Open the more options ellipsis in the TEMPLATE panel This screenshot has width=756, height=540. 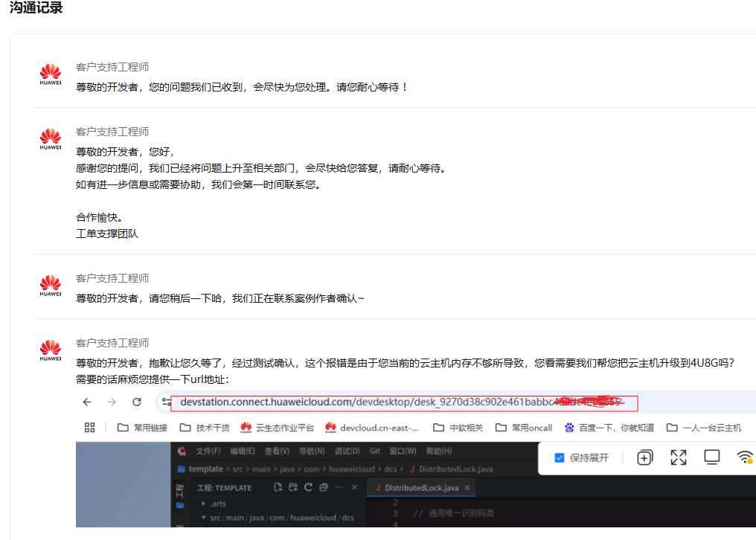tap(339, 487)
